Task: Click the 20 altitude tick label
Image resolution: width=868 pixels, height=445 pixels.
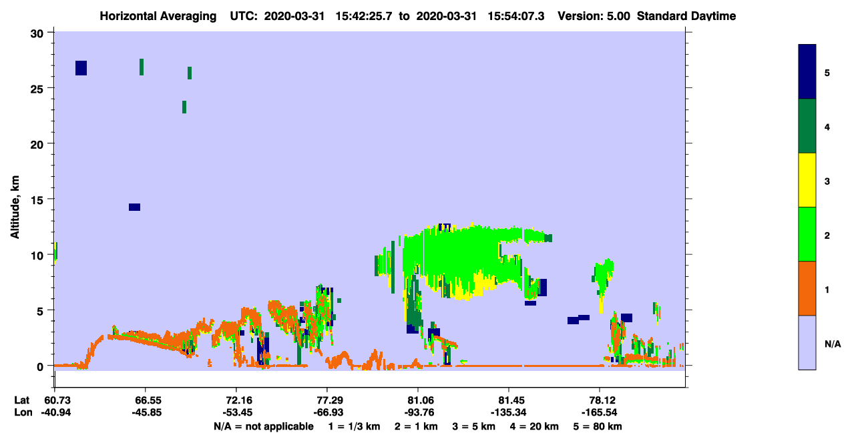Action: pyautogui.click(x=39, y=144)
